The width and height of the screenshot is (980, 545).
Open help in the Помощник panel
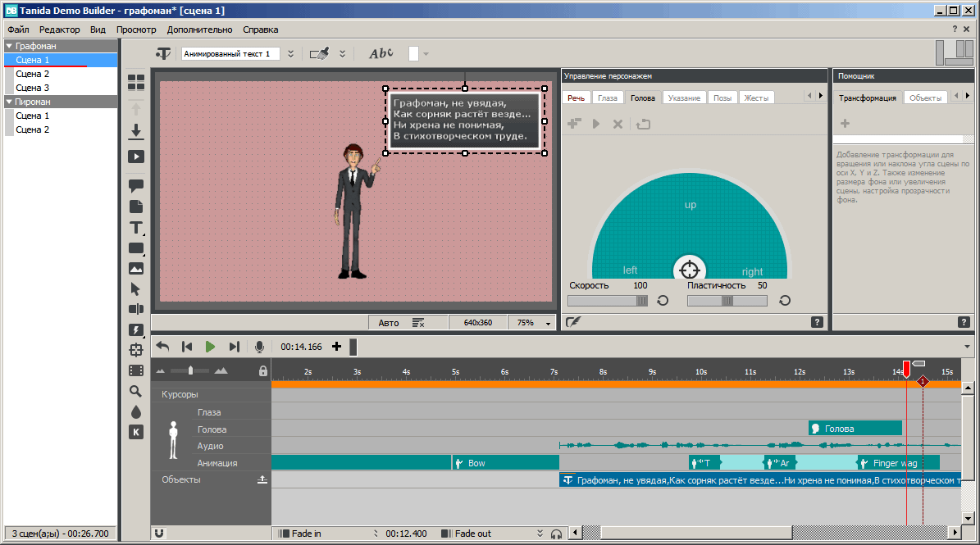pyautogui.click(x=963, y=322)
